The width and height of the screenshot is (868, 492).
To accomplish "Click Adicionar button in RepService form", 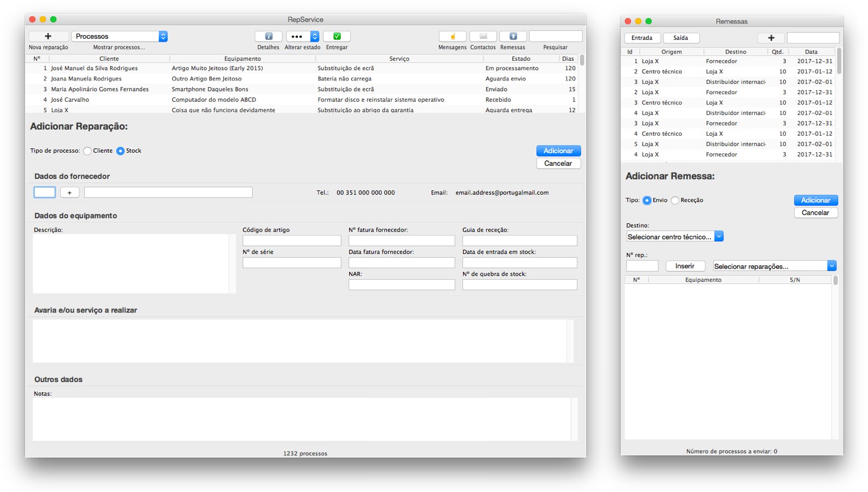I will coord(558,151).
